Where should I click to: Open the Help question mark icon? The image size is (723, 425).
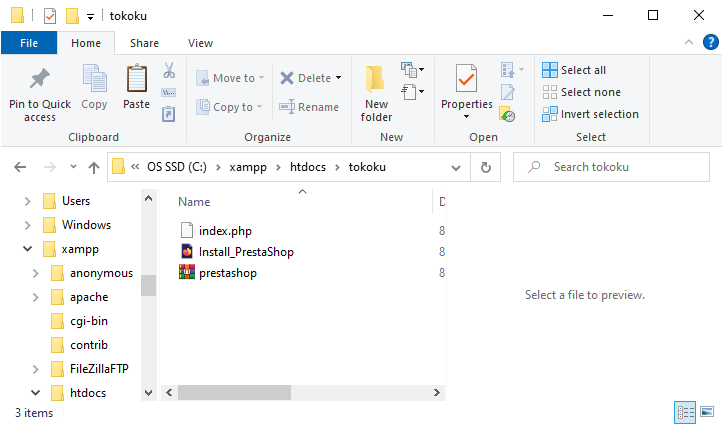pos(709,43)
